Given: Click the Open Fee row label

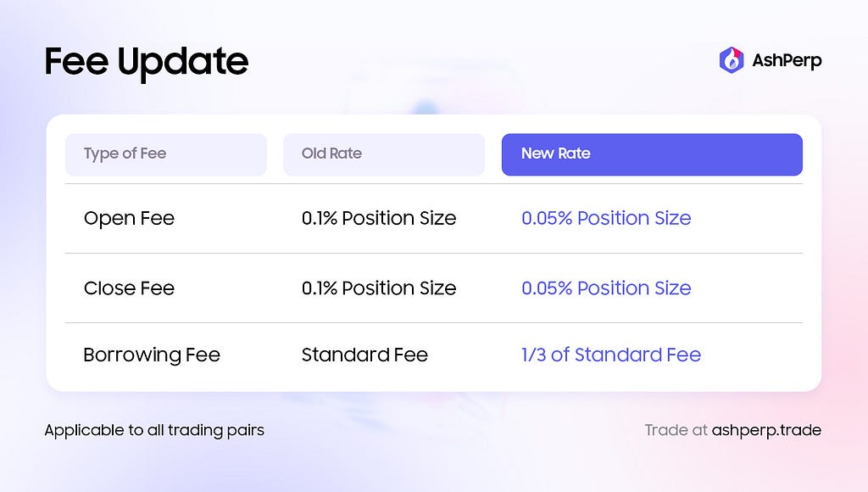Looking at the screenshot, I should point(129,218).
